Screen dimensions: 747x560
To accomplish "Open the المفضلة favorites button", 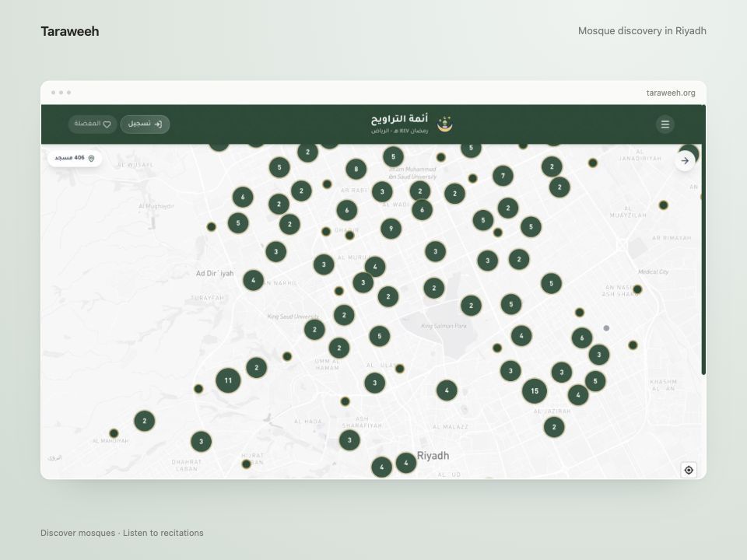I will coord(93,124).
